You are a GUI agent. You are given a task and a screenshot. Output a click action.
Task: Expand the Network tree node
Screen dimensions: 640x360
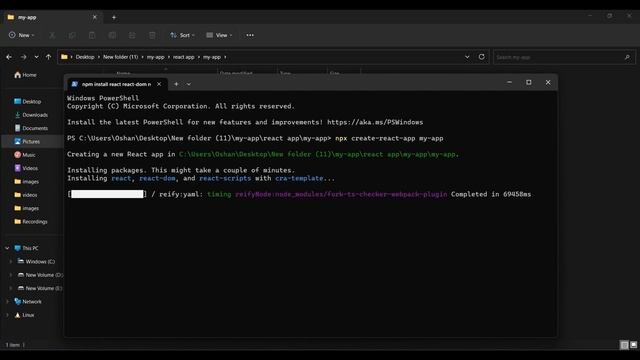7,302
